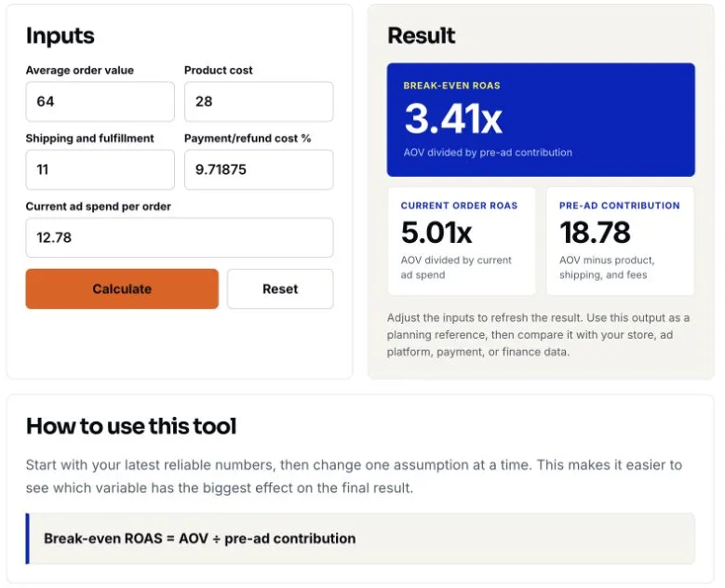This screenshot has width=725, height=588.
Task: Click the How to use this tool heading
Action: [131, 426]
